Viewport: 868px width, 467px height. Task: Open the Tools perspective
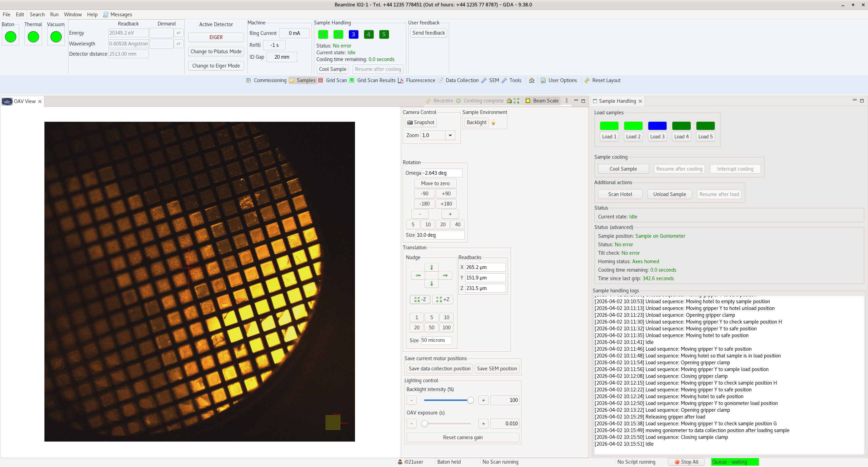coord(512,80)
